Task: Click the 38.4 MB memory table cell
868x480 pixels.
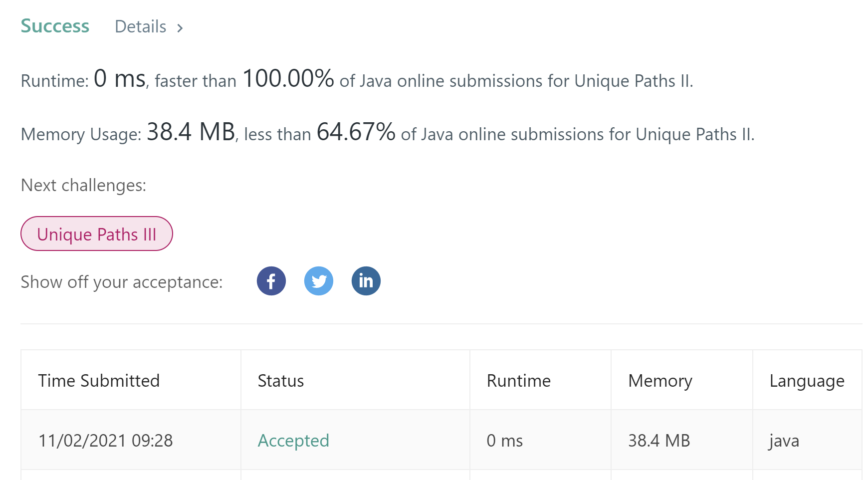Action: pos(659,441)
